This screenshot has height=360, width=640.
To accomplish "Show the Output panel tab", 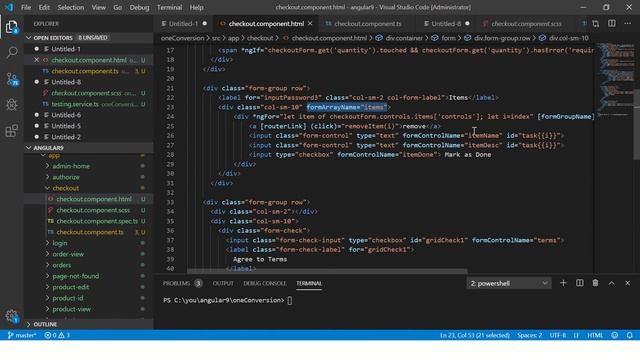I will [223, 283].
